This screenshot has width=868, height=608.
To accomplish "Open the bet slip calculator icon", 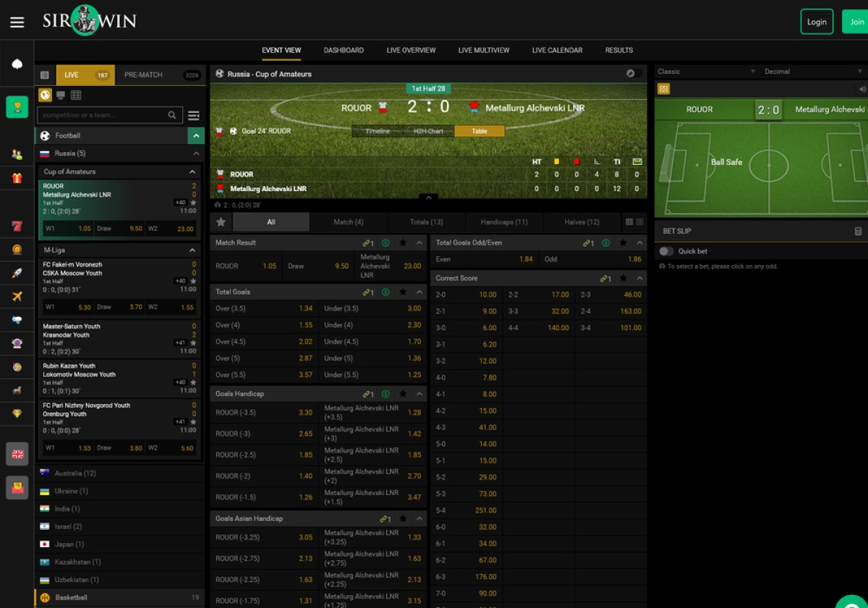I will tap(859, 232).
